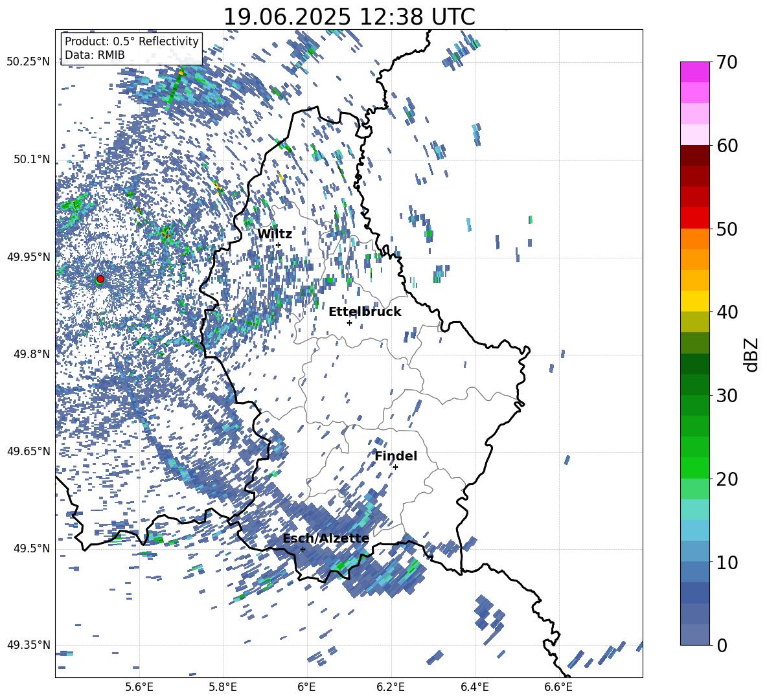Click the colorbar tick value 30
Image resolution: width=767 pixels, height=700 pixels.
click(x=727, y=396)
